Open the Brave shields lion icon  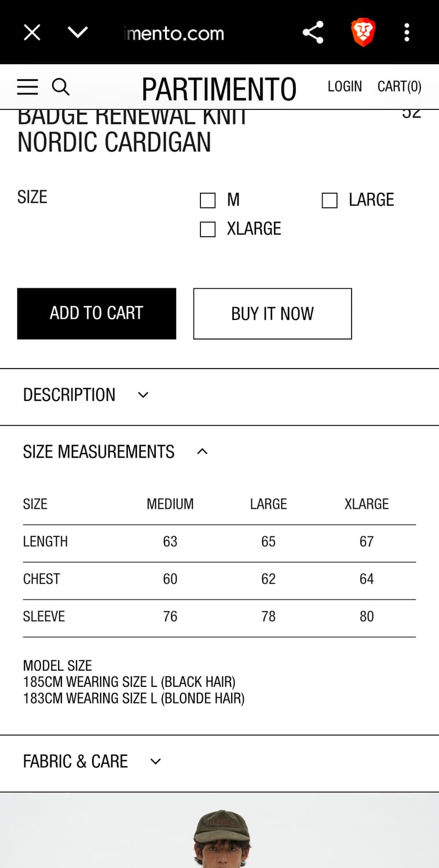coord(363,32)
